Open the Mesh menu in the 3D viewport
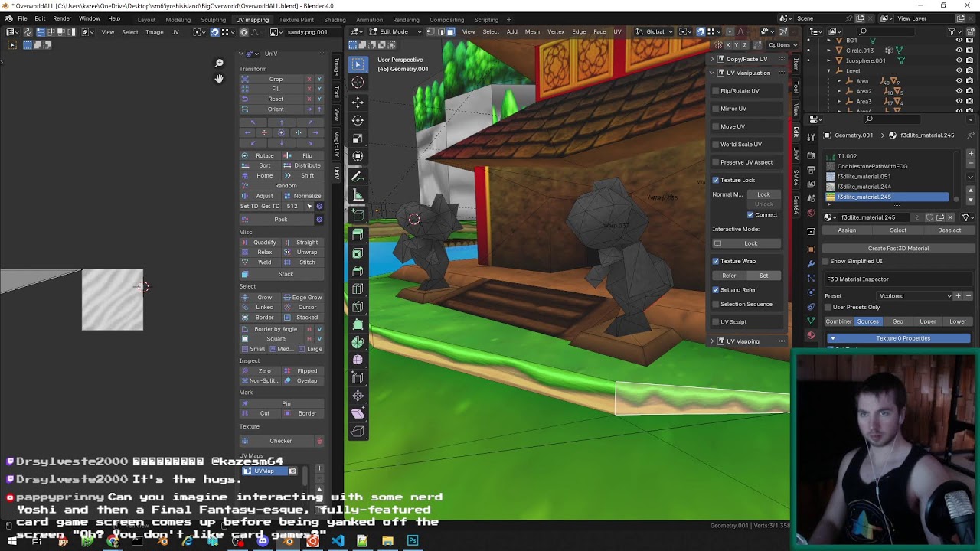The image size is (980, 551). point(532,31)
